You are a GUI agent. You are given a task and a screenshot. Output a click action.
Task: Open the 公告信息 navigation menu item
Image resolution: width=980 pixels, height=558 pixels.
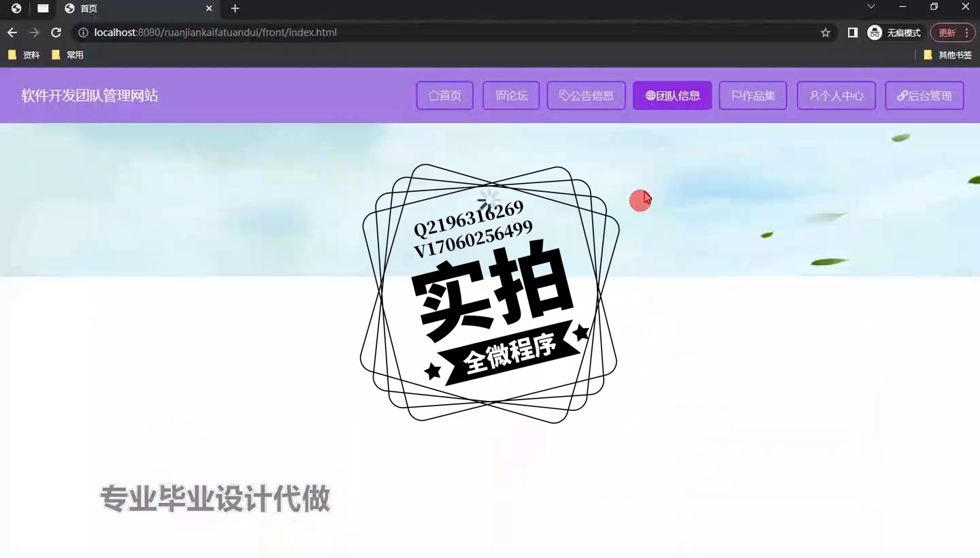coord(586,96)
